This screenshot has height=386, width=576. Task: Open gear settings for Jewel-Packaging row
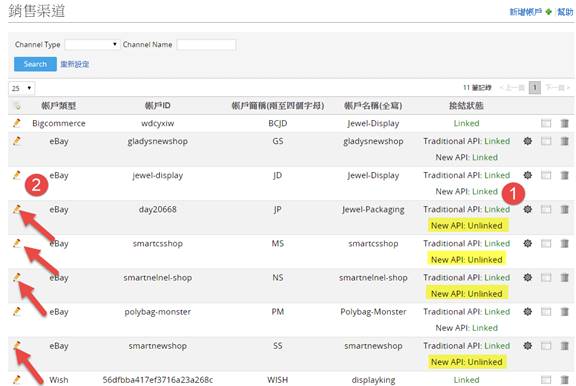(x=528, y=209)
